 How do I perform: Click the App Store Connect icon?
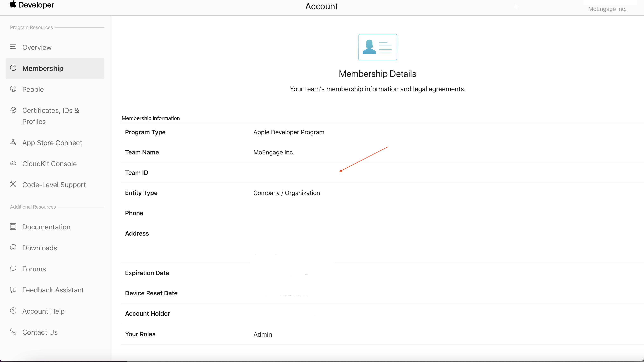pos(13,142)
